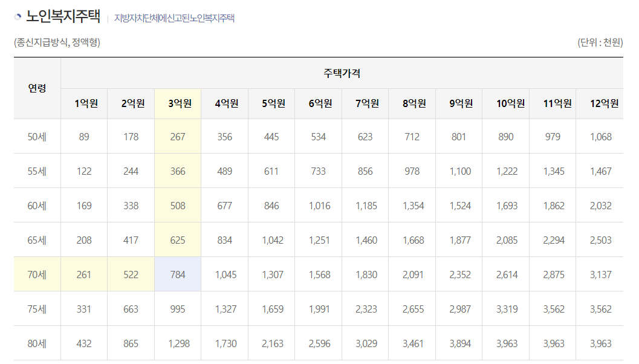639x364 pixels.
Task: Click cell 1,185 in the 60세 row
Action: click(365, 206)
